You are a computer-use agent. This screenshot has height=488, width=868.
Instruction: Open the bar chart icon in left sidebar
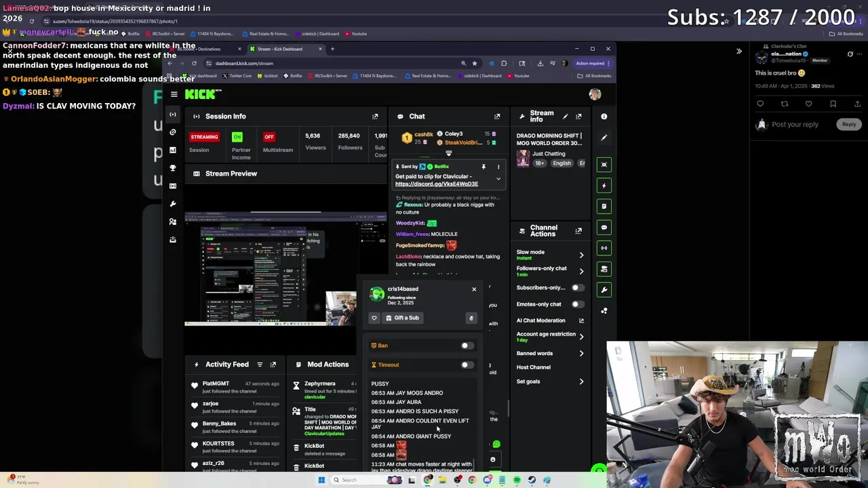click(x=173, y=150)
